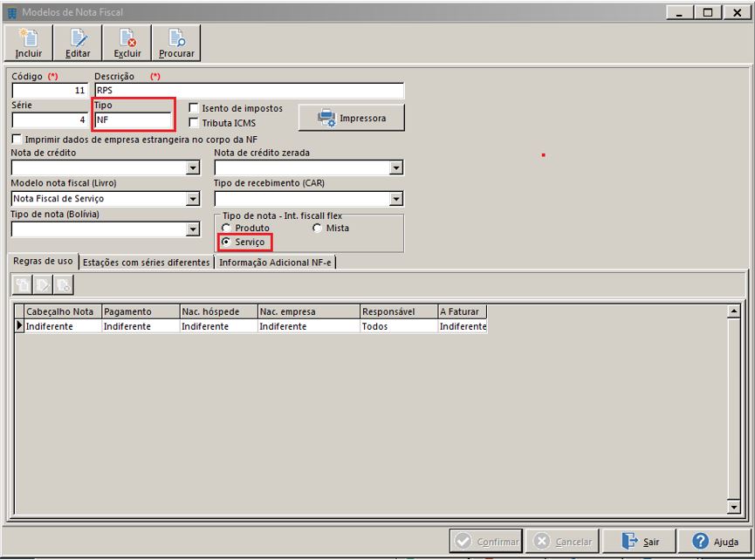Open the Nota de crédito dropdown
Screen dimensions: 755x560
click(x=193, y=167)
